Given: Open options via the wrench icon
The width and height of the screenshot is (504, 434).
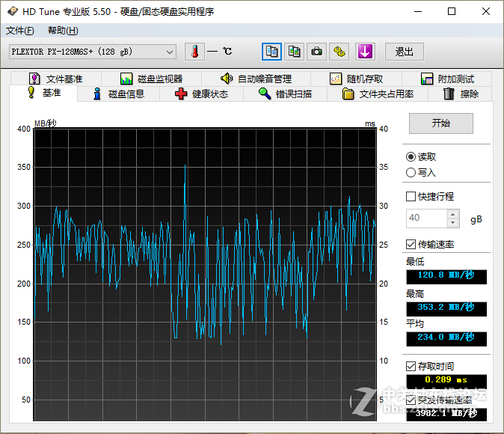Looking at the screenshot, I should pyautogui.click(x=339, y=52).
